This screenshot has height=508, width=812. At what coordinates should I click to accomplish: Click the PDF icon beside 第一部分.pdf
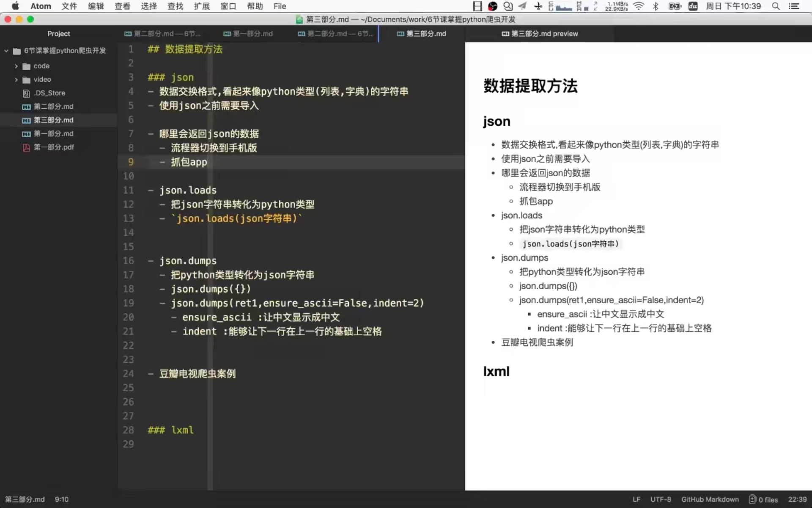coord(26,147)
